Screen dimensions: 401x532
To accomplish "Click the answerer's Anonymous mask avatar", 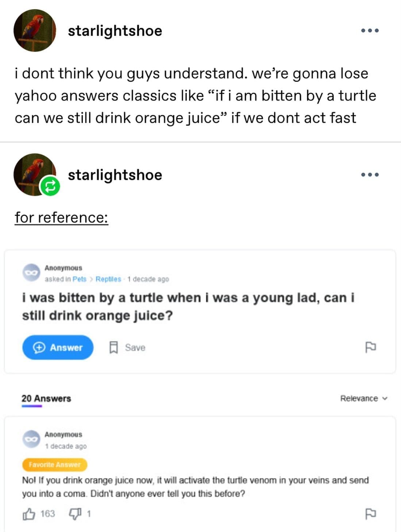I will click(31, 439).
